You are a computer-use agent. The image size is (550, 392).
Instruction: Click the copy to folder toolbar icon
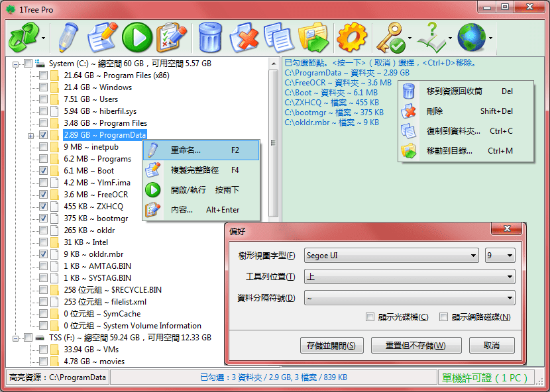tap(279, 38)
